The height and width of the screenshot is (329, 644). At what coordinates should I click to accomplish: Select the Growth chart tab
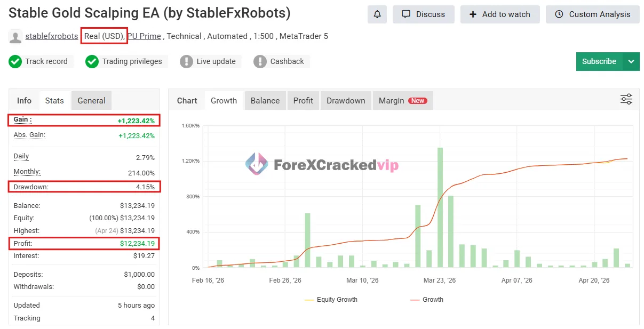click(x=224, y=100)
